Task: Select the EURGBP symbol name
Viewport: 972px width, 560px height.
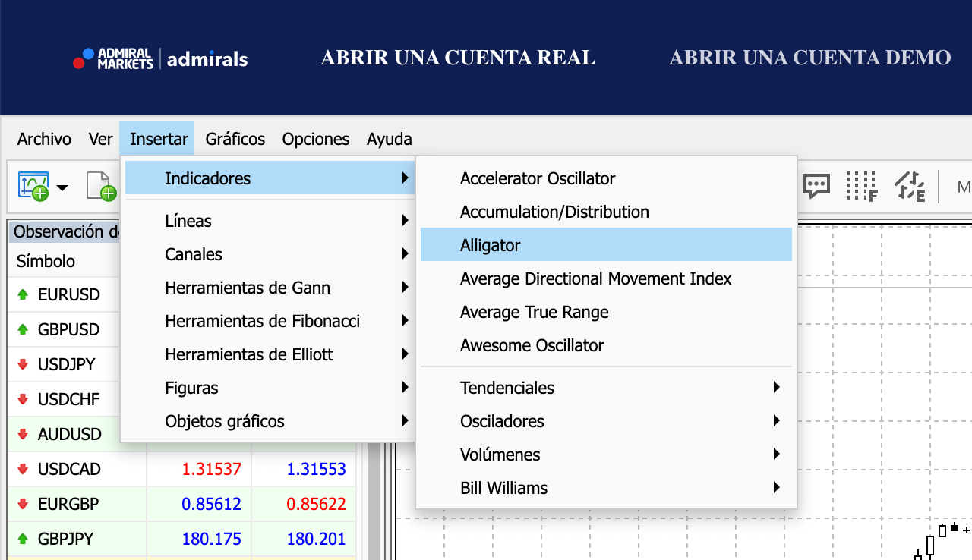Action: point(68,504)
